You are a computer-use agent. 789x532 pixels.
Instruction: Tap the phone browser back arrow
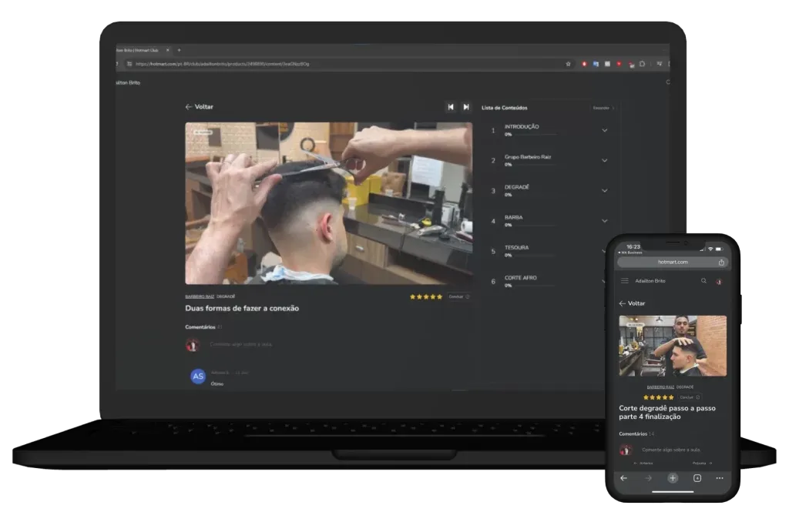[624, 478]
